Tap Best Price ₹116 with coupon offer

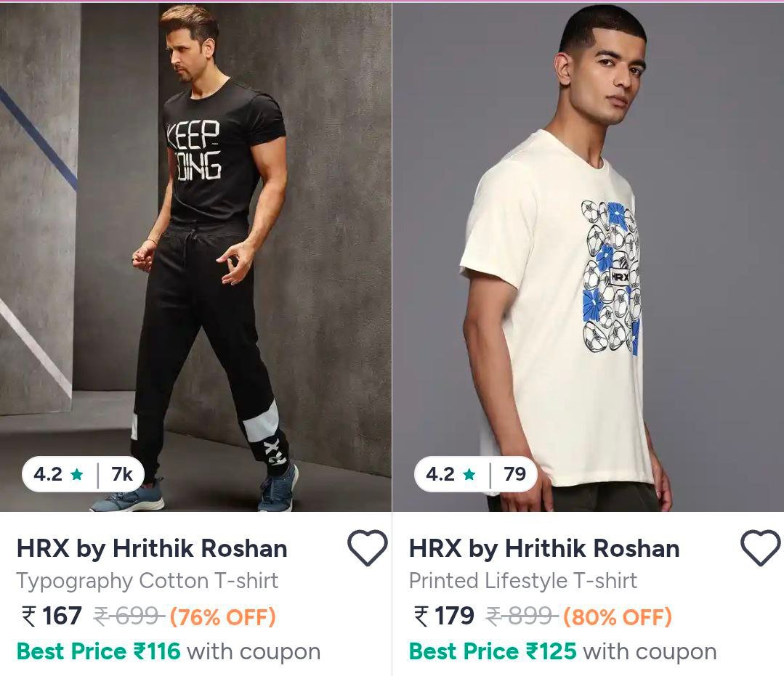(168, 651)
